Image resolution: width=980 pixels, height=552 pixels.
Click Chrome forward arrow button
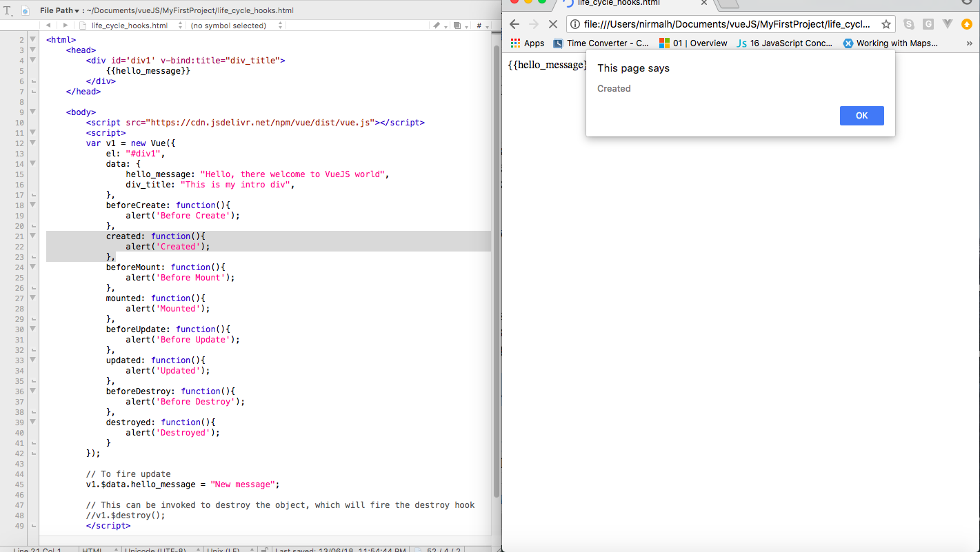533,24
